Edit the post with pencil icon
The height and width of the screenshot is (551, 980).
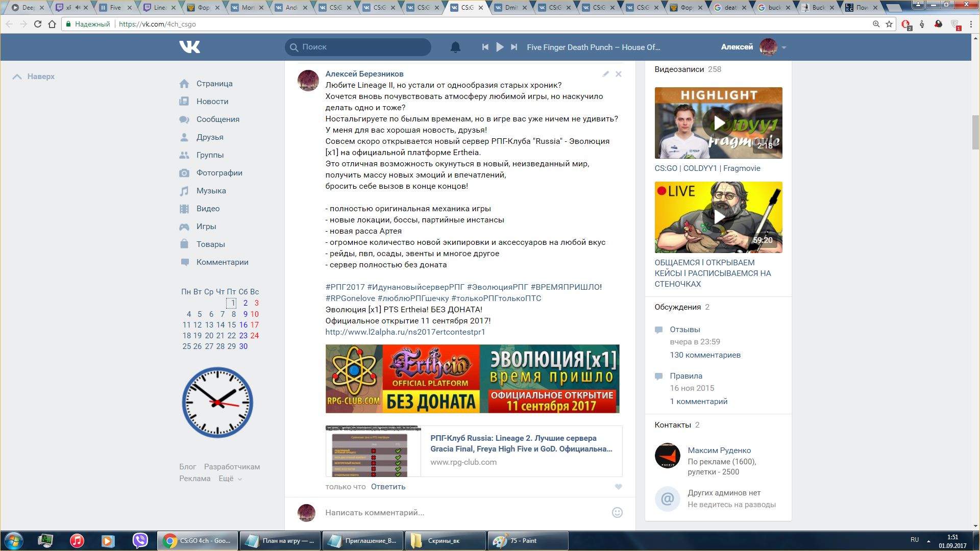(605, 74)
